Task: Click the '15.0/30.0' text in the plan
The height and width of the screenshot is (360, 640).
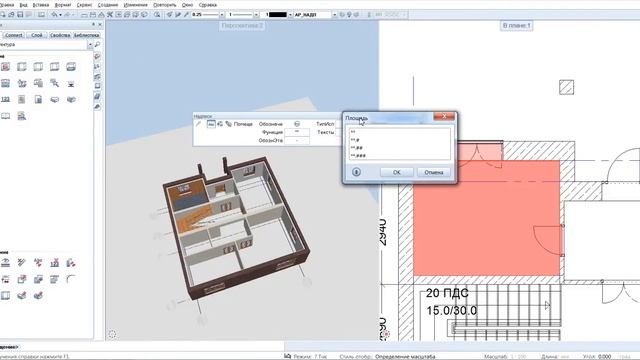Action: pos(451,311)
